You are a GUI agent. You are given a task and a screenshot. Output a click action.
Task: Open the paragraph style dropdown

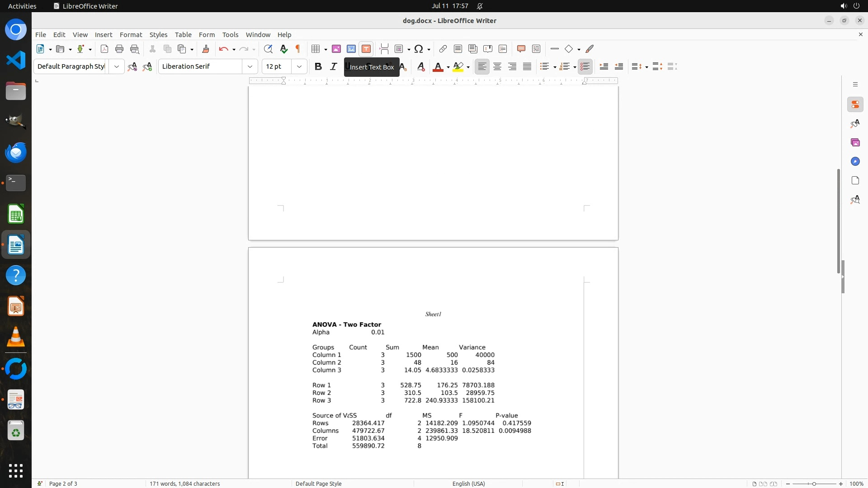(x=116, y=66)
